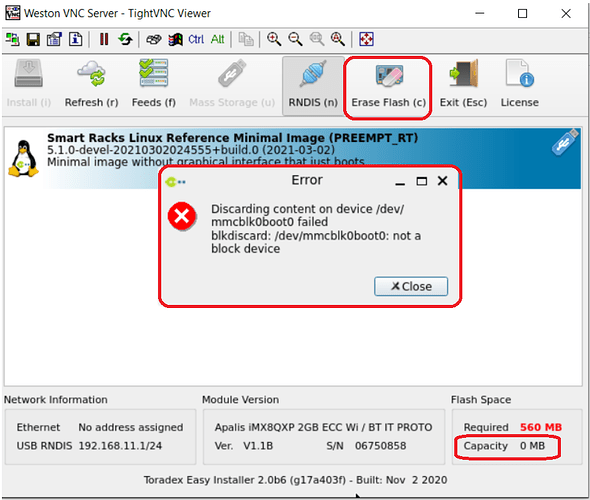Click the Capacity 0 MB value
This screenshot has height=500, width=590.
(532, 445)
